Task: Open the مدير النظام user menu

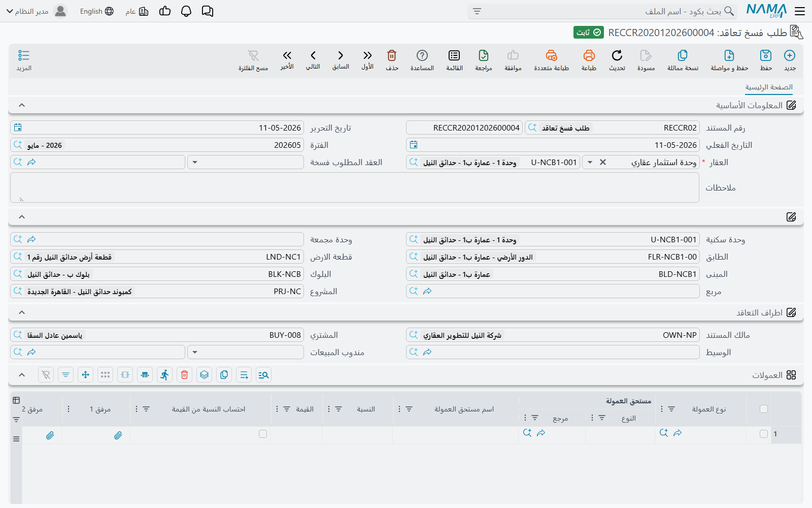Action: point(37,11)
